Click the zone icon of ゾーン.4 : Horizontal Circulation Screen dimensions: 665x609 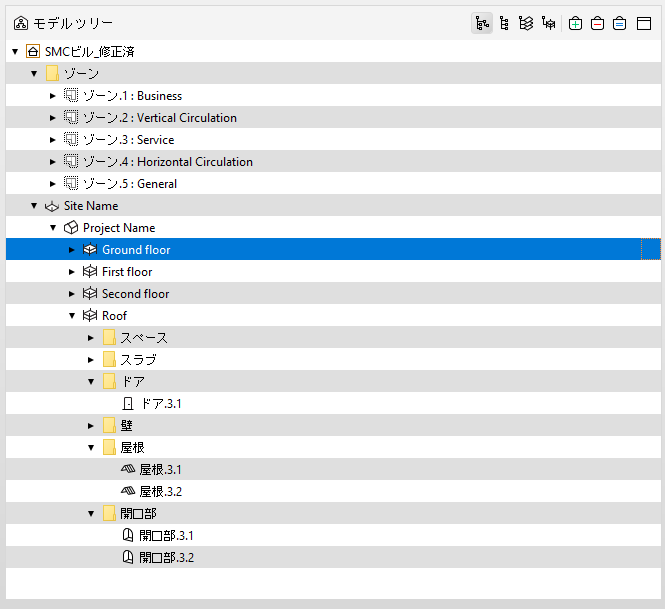(71, 161)
